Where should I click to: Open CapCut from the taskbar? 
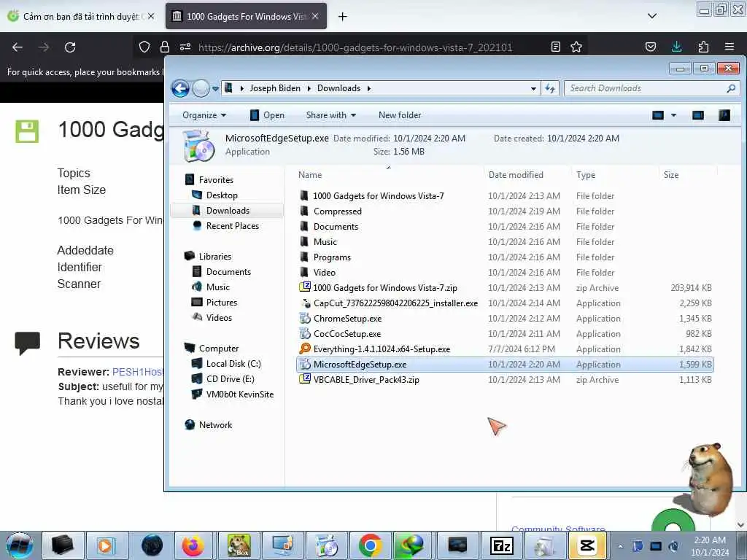click(x=587, y=545)
